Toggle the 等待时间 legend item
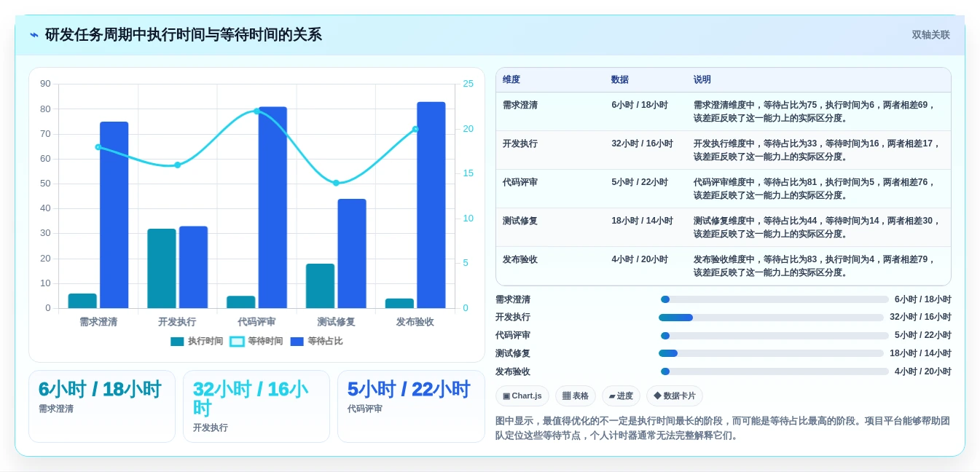980x472 pixels. point(256,341)
